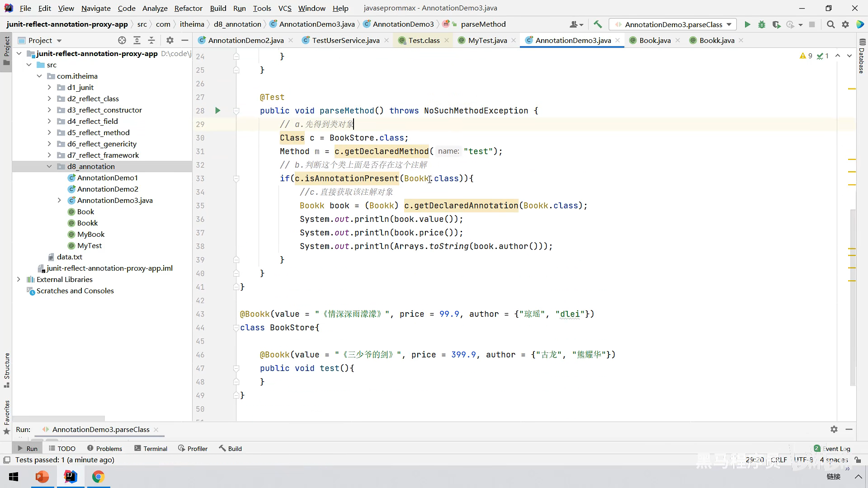Click the Build project hammer icon

[598, 24]
